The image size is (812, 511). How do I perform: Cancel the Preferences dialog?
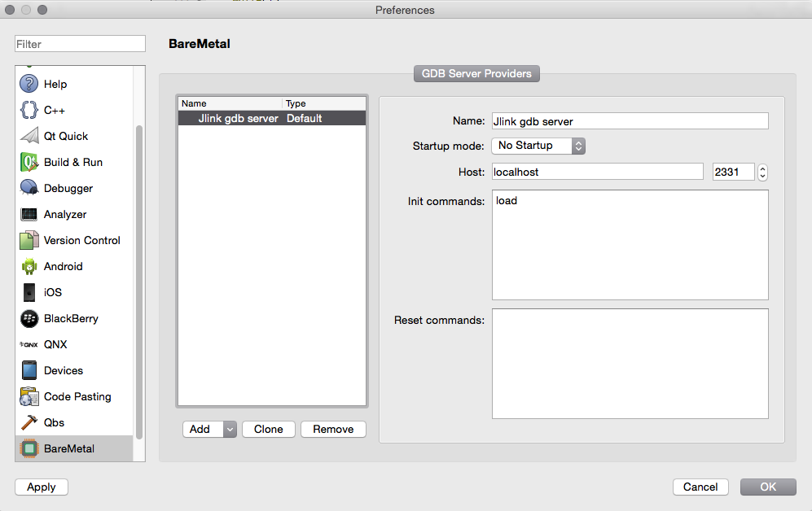[x=700, y=487]
